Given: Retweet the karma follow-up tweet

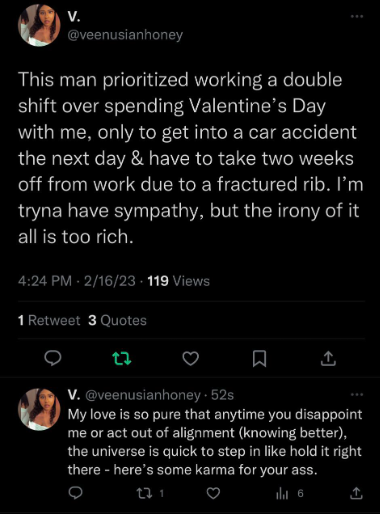Looking at the screenshot, I should (150, 493).
